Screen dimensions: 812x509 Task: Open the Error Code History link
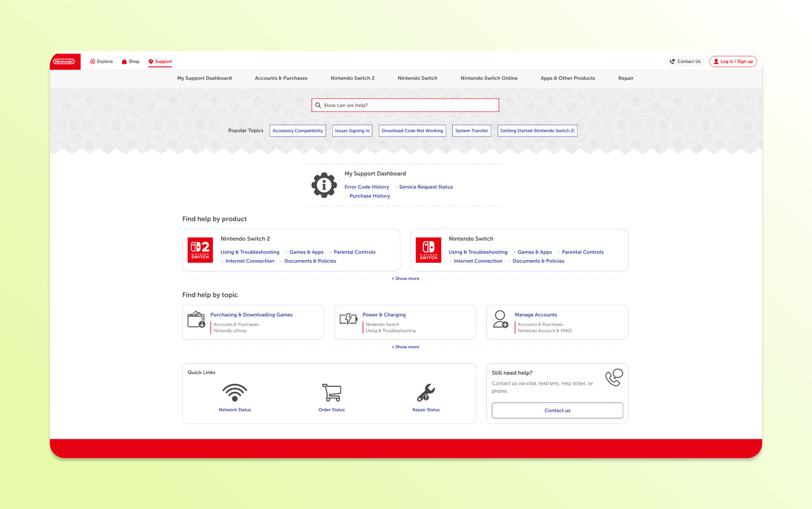(x=366, y=187)
